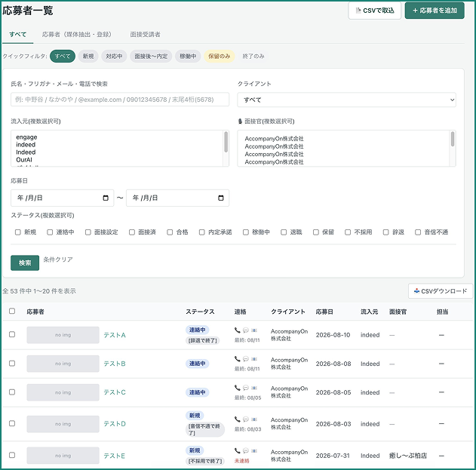Viewport: 476px width, 470px height.
Task: Check the 退職 status checkbox
Action: click(284, 232)
